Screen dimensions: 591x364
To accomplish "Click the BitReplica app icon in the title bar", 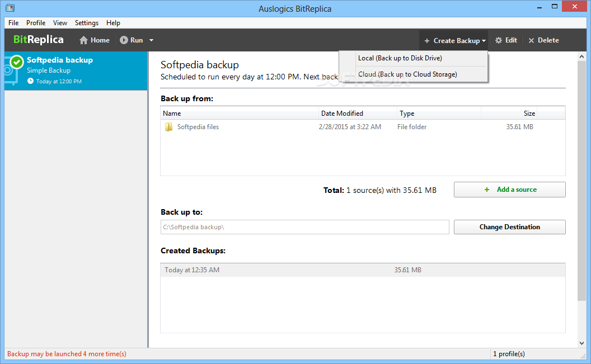I will [10, 7].
